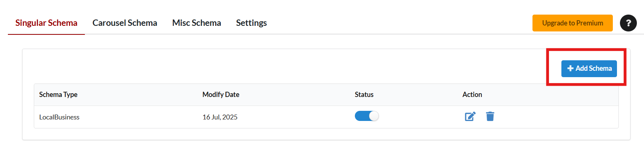Screen dimensions: 644x167
Task: Click the 16 Jul, 2025 modify date
Action: click(x=220, y=117)
